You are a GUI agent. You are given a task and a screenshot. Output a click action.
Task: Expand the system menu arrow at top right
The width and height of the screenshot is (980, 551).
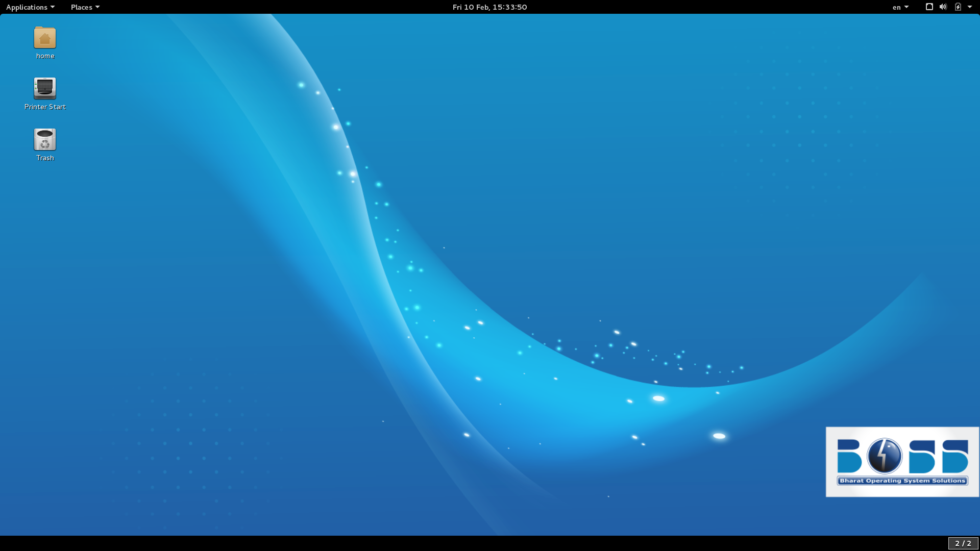point(970,7)
